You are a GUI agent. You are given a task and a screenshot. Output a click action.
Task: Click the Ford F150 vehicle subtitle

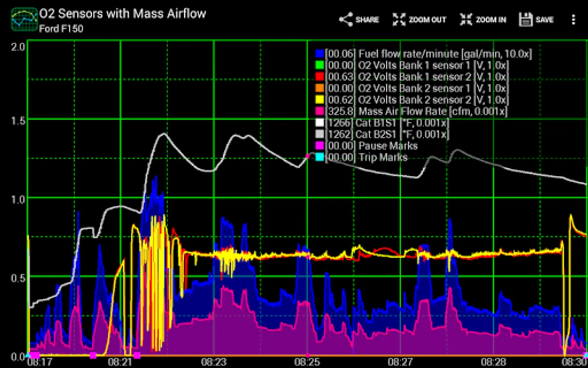pos(61,29)
